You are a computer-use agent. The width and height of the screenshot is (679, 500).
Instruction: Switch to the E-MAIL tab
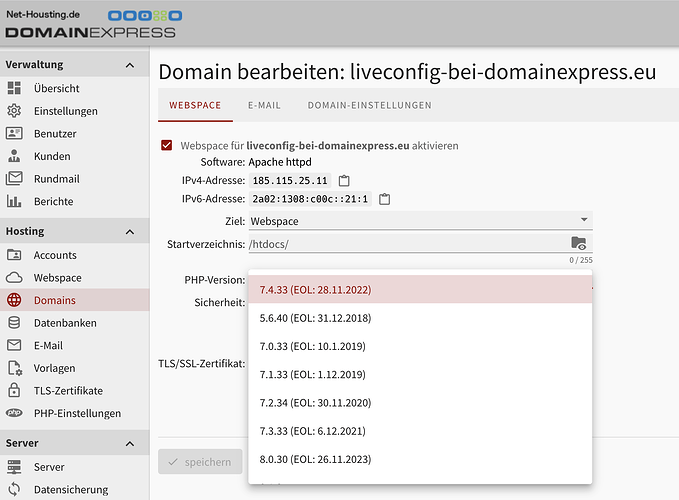point(264,105)
